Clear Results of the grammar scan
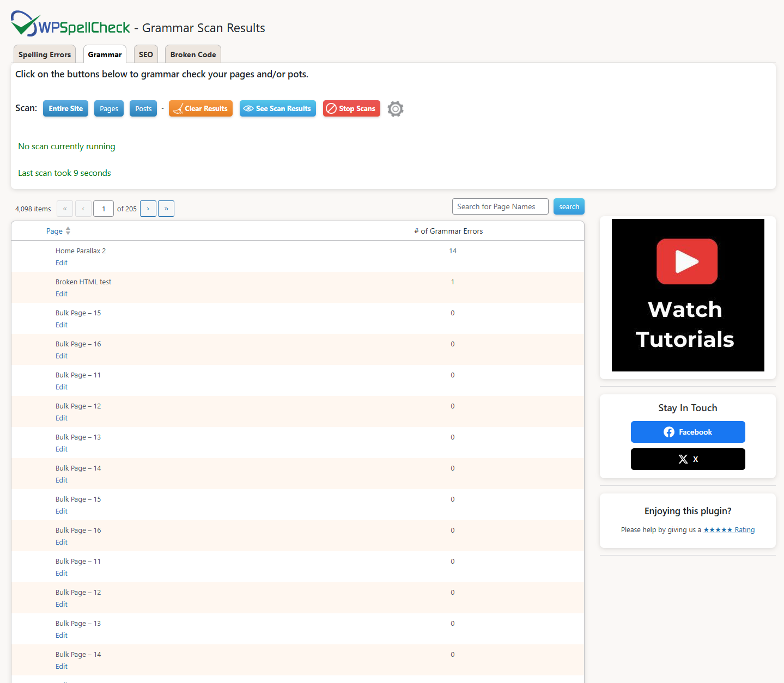Screen dimensions: 784x683 [x=200, y=108]
